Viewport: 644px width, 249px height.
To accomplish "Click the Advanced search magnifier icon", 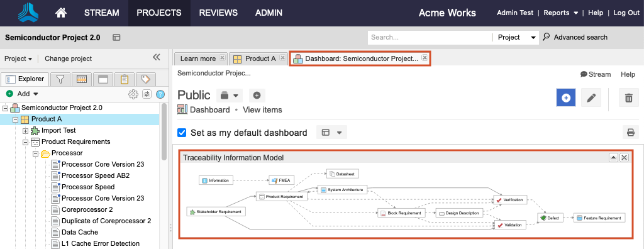I will [x=547, y=37].
